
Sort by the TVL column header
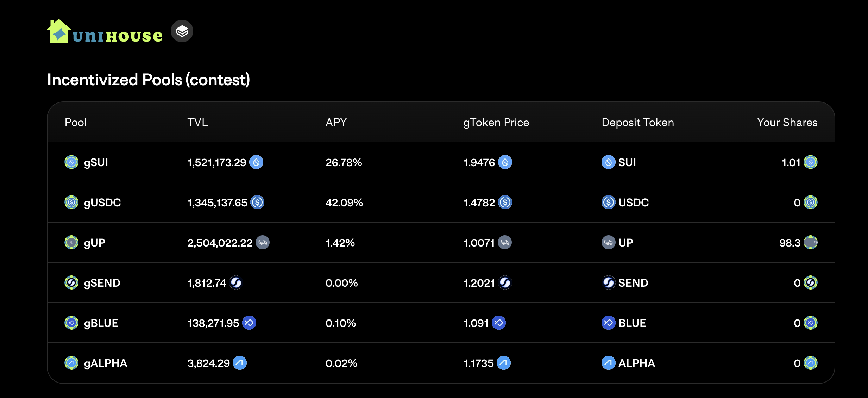click(197, 122)
